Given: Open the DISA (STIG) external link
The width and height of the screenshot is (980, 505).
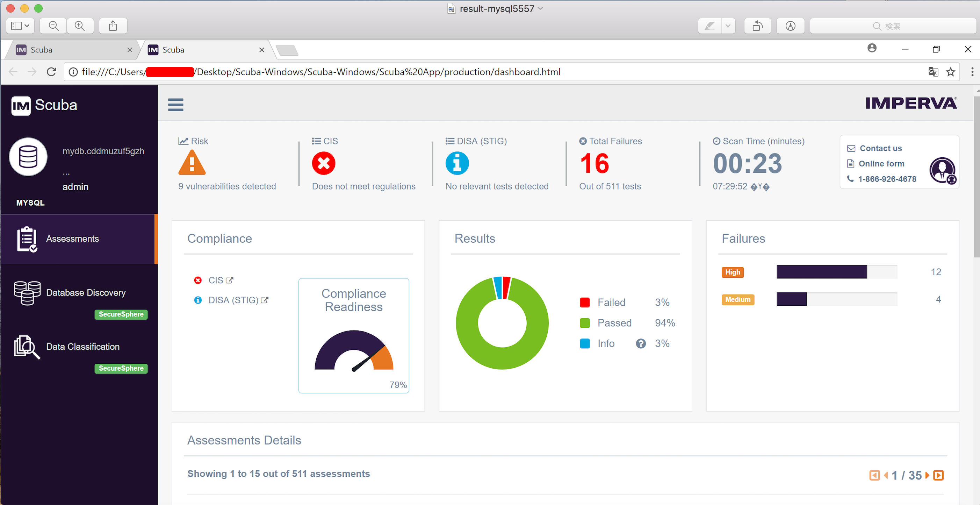Looking at the screenshot, I should click(238, 300).
